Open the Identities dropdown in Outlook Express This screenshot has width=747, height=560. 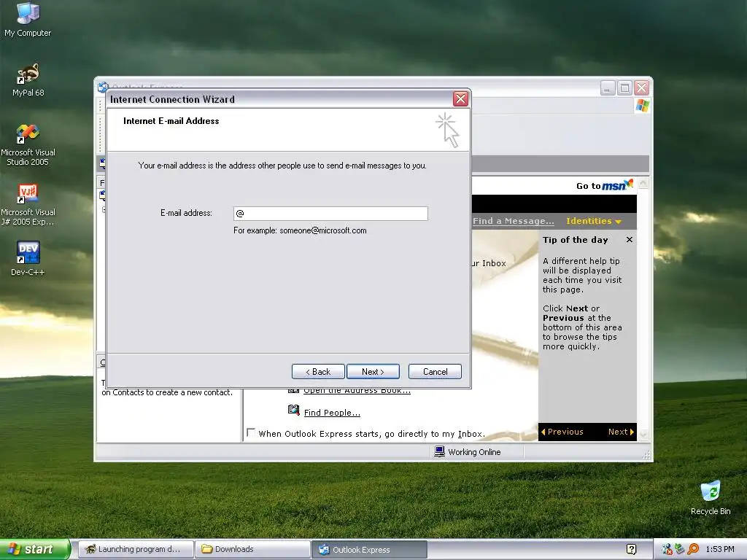[x=594, y=221]
